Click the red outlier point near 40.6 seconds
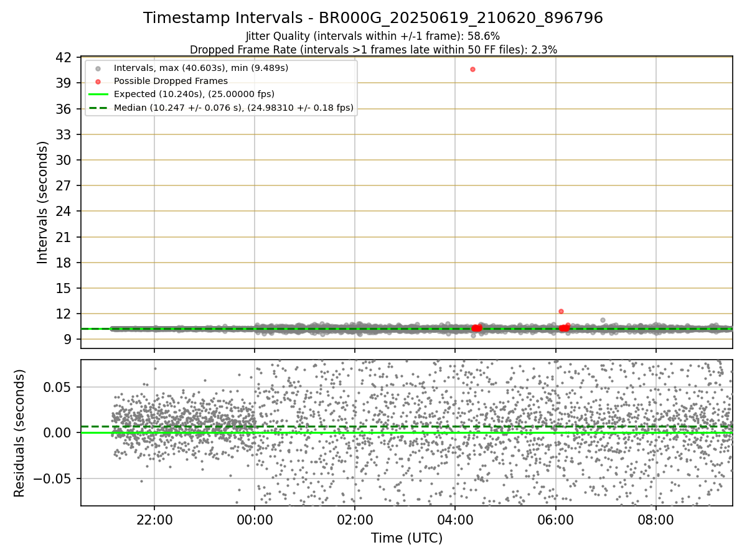The image size is (747, 560). pyautogui.click(x=472, y=69)
